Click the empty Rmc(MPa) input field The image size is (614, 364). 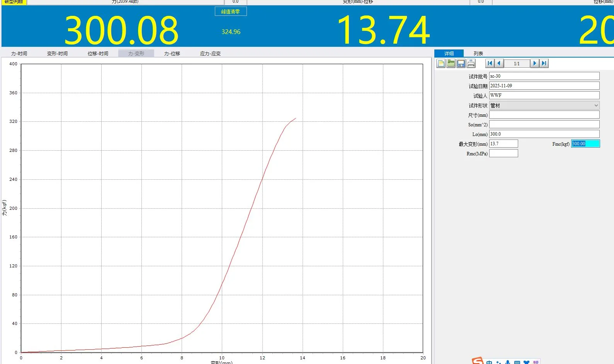pyautogui.click(x=503, y=153)
